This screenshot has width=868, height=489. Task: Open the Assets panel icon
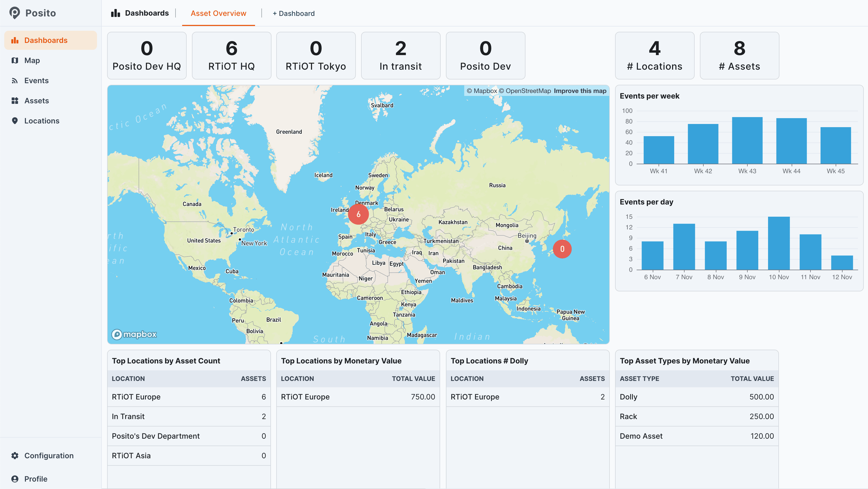[15, 100]
